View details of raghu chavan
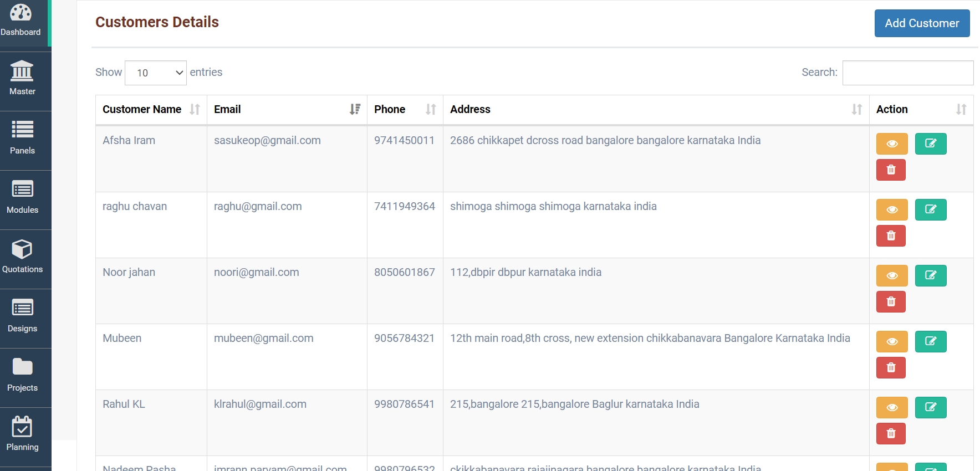Screen dimensions: 980x471 pos(892,210)
